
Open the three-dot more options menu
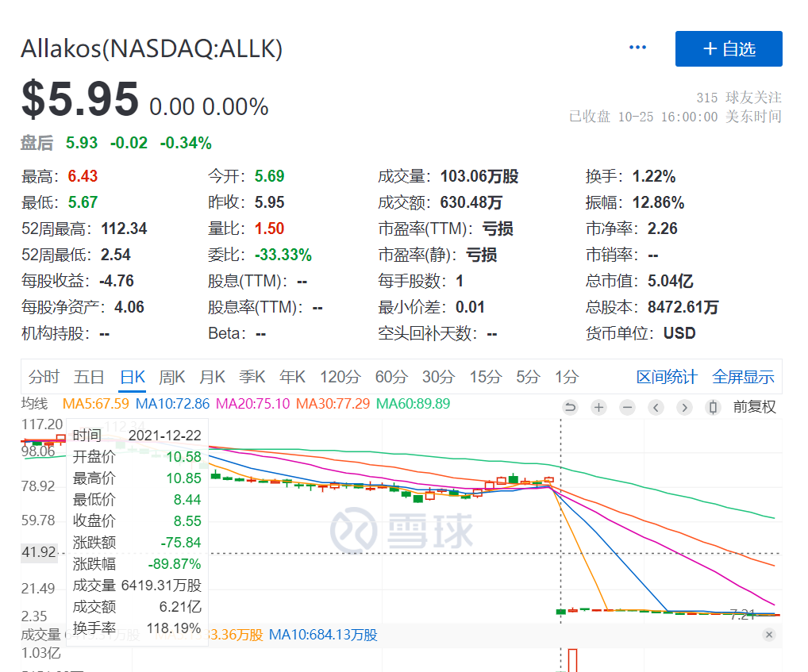pyautogui.click(x=637, y=48)
